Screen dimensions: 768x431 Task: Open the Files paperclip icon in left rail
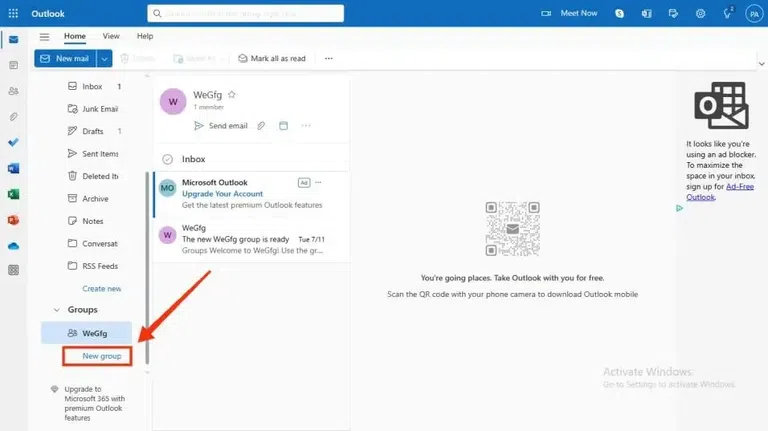coord(14,117)
